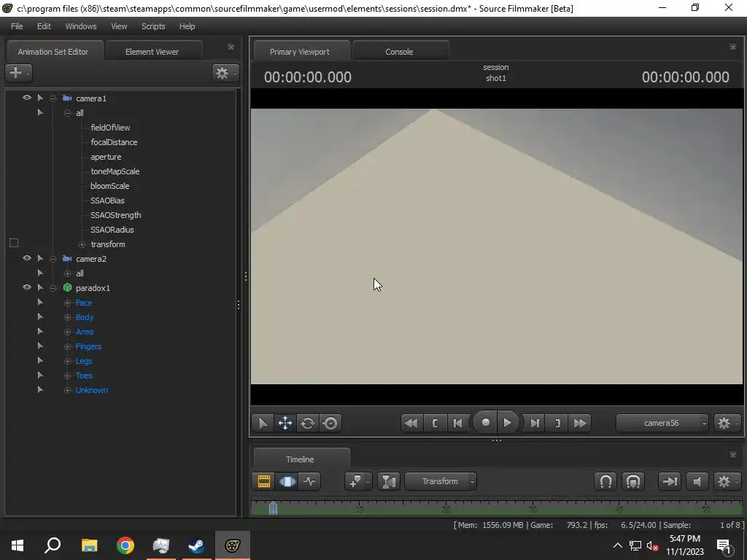Image resolution: width=747 pixels, height=560 pixels.
Task: Jump to the shot end bracket
Action: coord(557,423)
